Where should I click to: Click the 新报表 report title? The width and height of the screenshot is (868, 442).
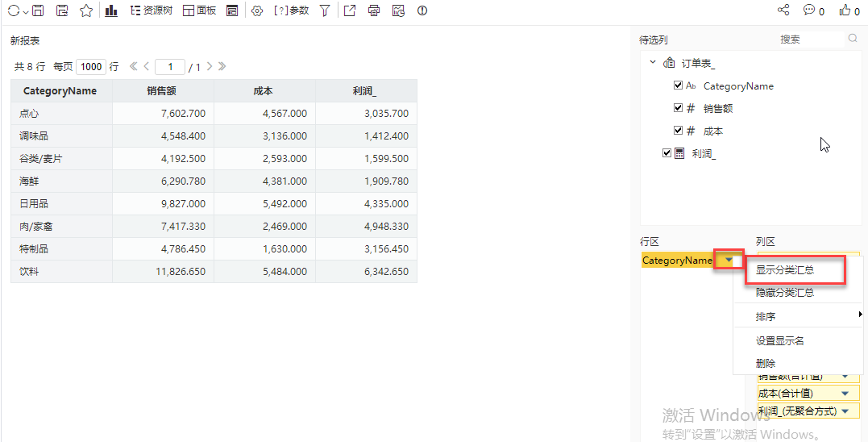(25, 41)
